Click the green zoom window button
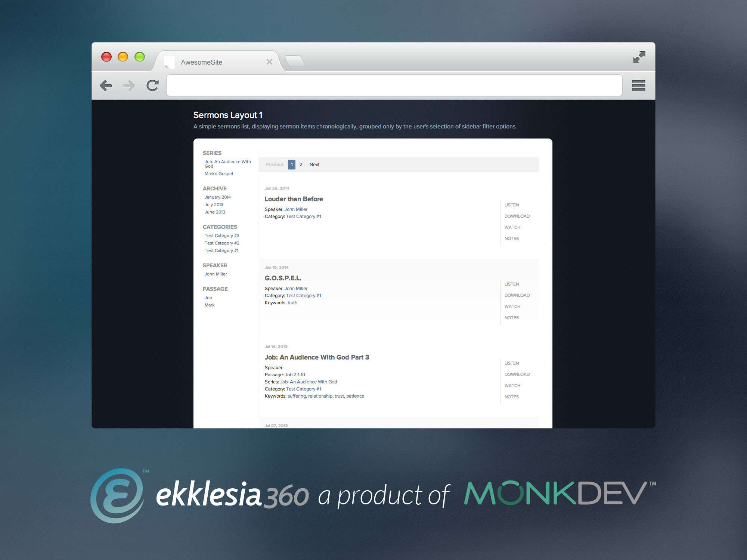 (x=140, y=57)
